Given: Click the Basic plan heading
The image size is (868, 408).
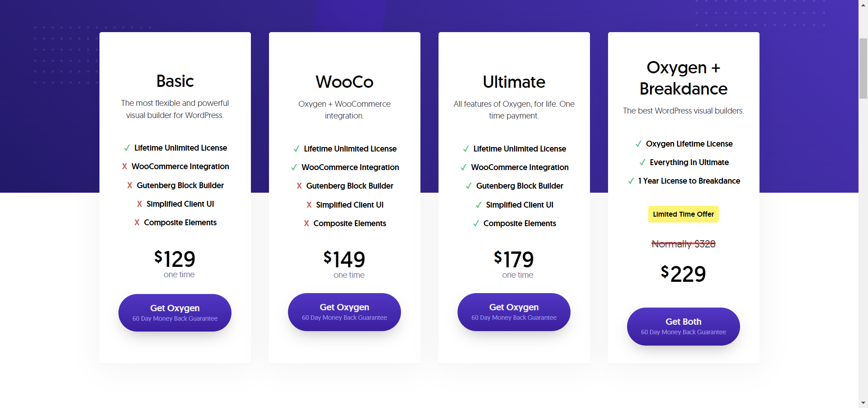Looking at the screenshot, I should 175,81.
